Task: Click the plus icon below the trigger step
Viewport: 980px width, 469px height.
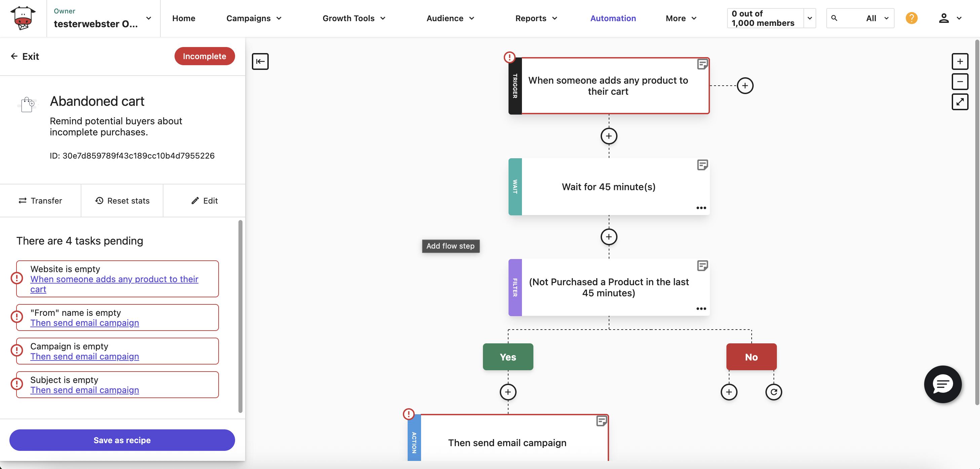Action: coord(609,136)
